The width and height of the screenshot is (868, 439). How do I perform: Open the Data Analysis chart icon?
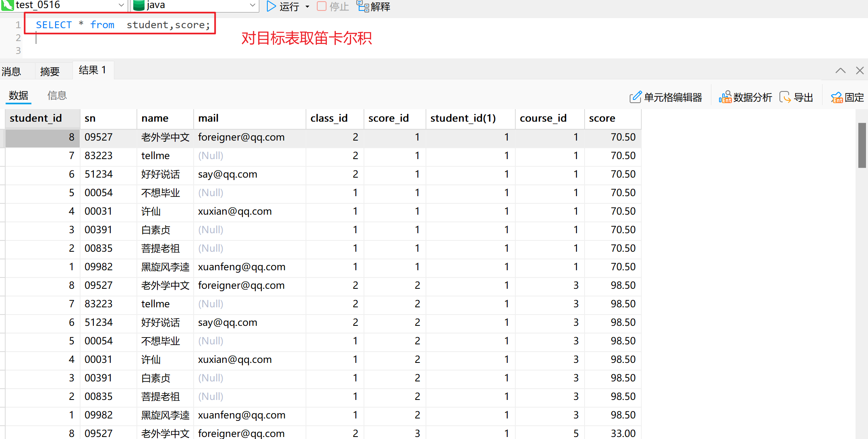click(x=725, y=97)
